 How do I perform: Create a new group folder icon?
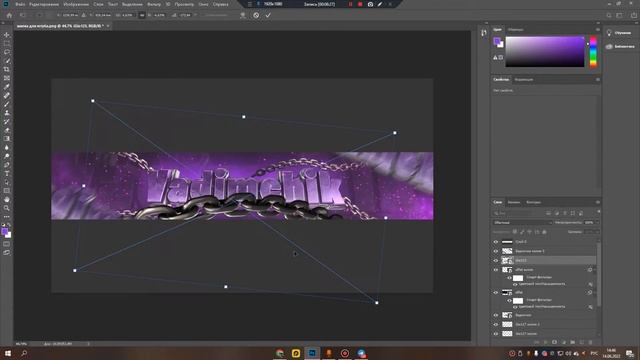573,342
